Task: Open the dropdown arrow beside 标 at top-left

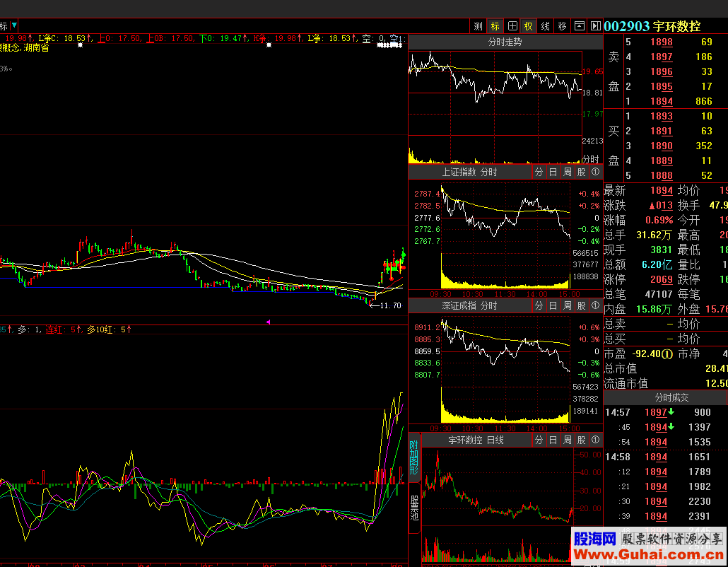Action: pyautogui.click(x=14, y=25)
